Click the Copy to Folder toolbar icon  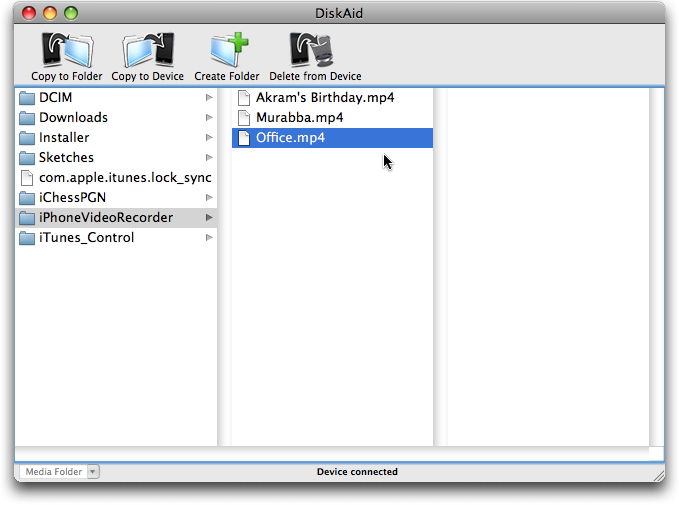click(67, 50)
